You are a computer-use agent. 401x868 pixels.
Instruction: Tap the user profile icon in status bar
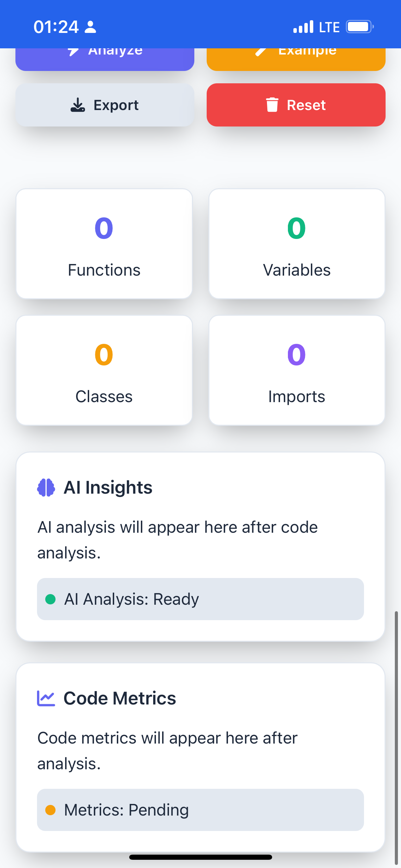90,27
